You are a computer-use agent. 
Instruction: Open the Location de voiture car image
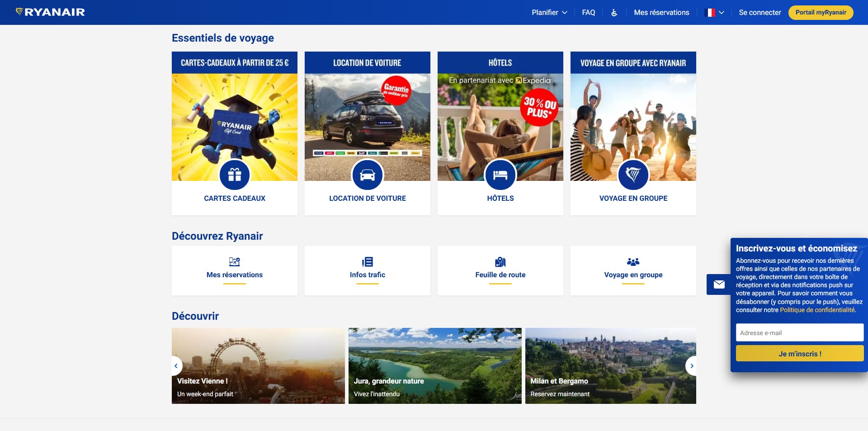point(368,127)
